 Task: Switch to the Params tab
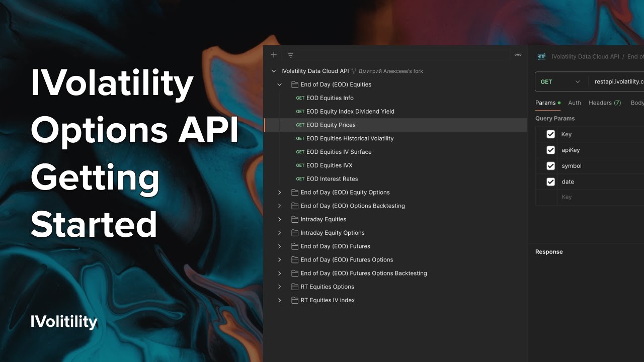(x=547, y=103)
